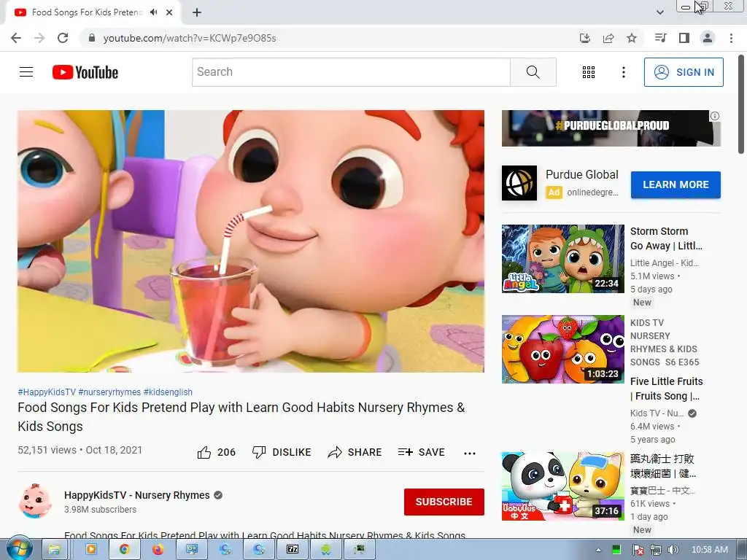Open Chrome media control icon

tap(661, 38)
